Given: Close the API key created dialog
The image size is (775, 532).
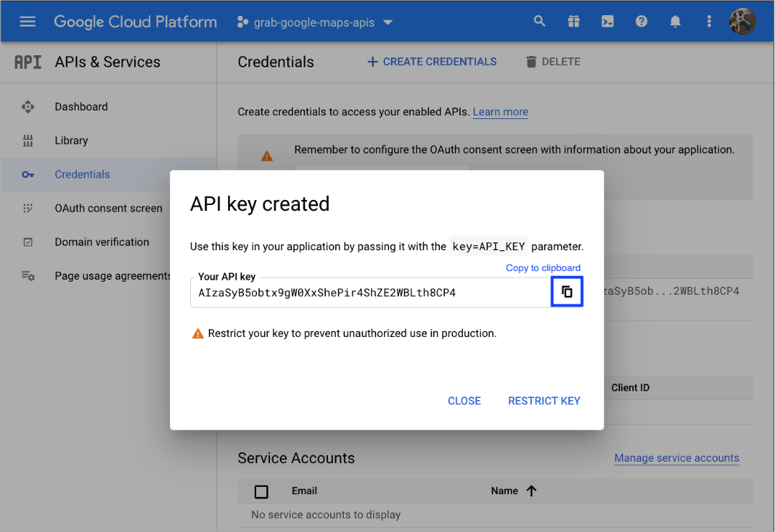Looking at the screenshot, I should click(x=464, y=401).
